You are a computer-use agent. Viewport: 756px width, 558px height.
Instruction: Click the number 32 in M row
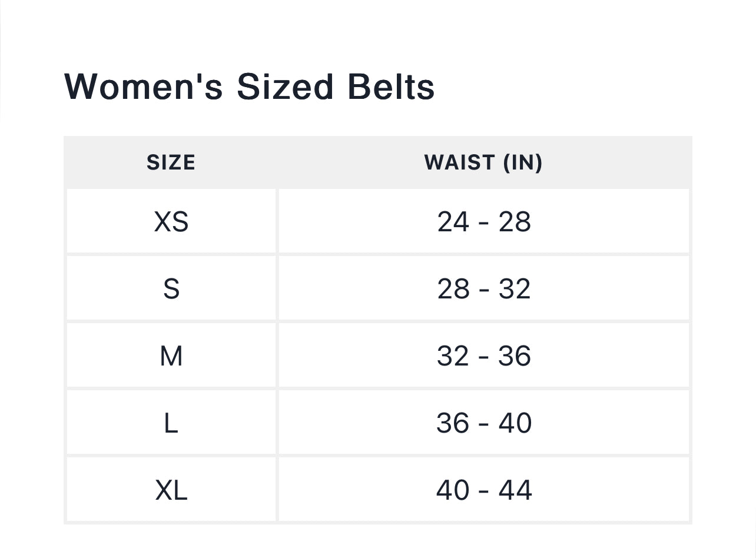pos(453,356)
